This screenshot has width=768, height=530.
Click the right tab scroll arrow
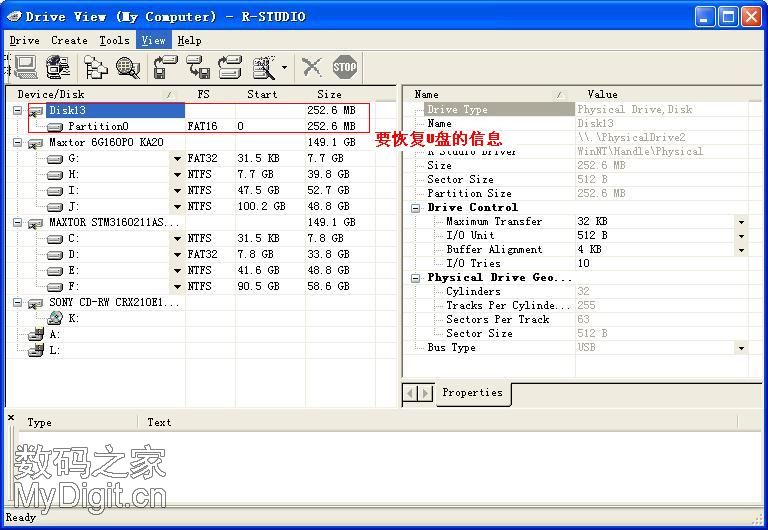pyautogui.click(x=425, y=393)
